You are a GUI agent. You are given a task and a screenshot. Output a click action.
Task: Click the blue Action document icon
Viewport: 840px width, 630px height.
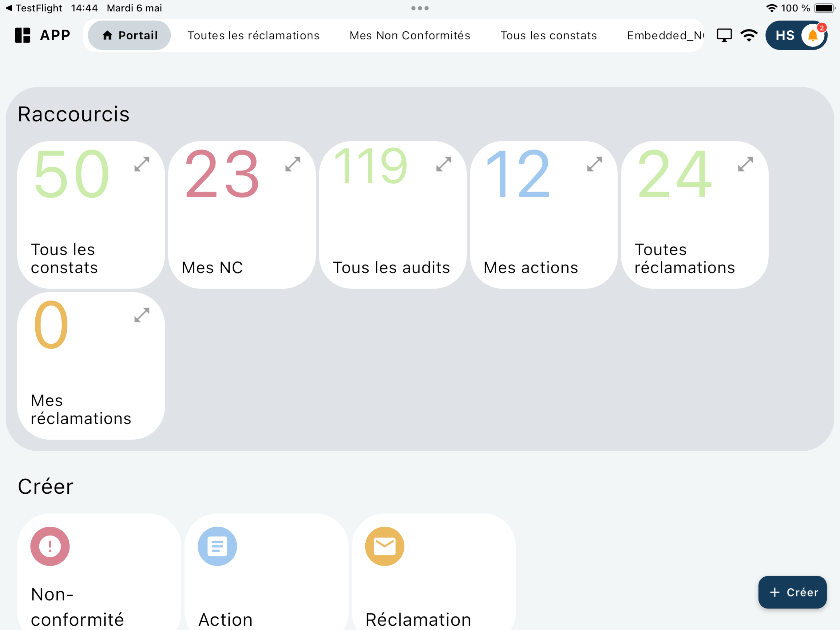[x=217, y=546]
